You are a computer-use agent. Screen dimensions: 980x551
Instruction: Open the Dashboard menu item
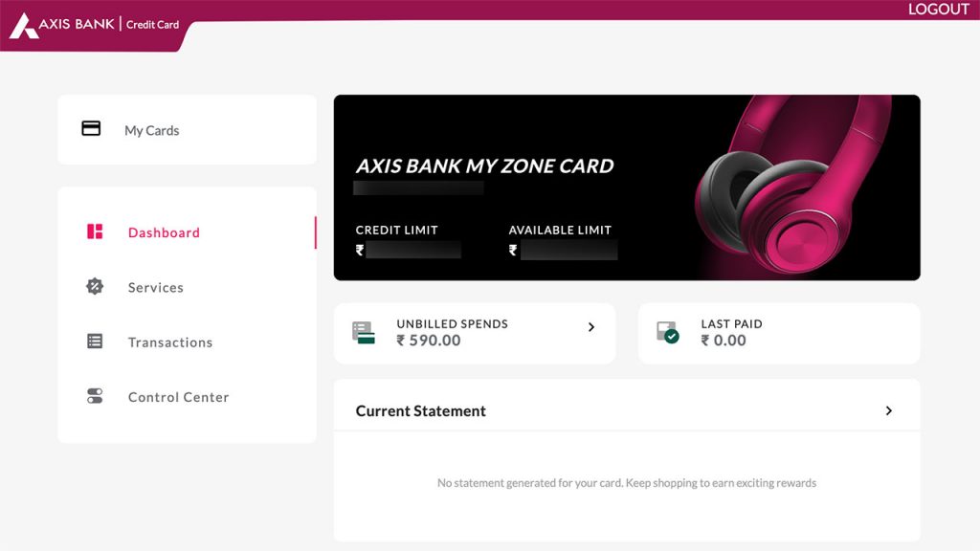pyautogui.click(x=164, y=231)
